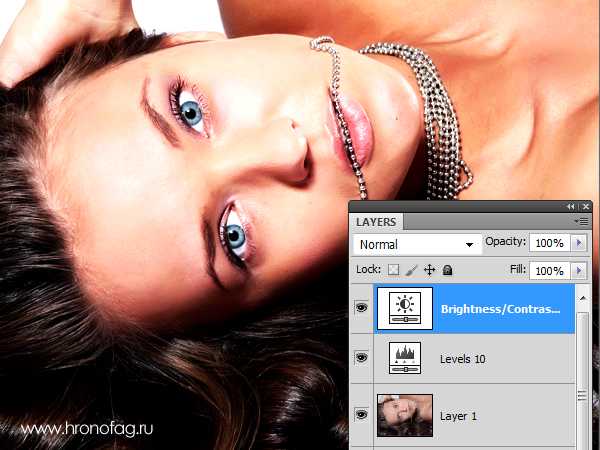Enable lock transparent pixels
The height and width of the screenshot is (450, 600).
[x=393, y=270]
